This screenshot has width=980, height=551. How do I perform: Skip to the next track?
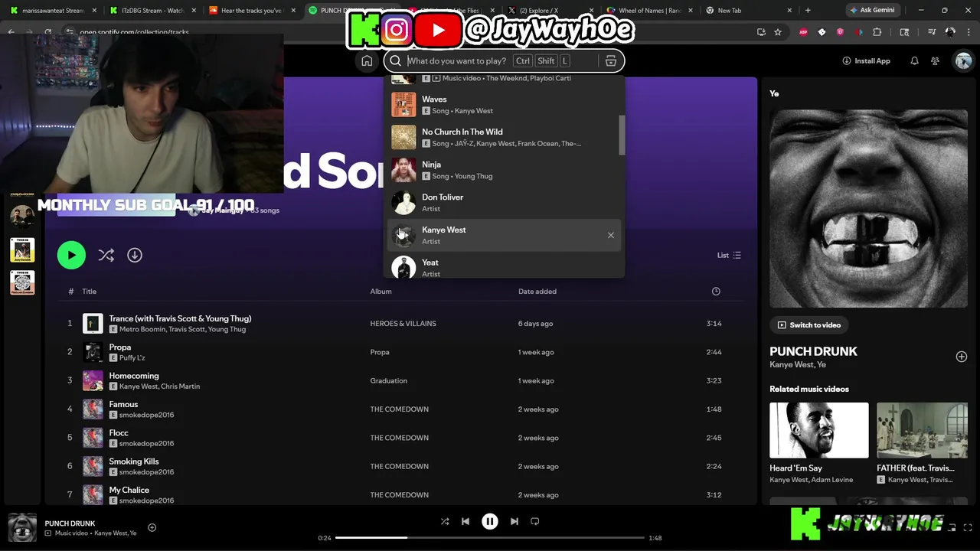[x=514, y=521]
